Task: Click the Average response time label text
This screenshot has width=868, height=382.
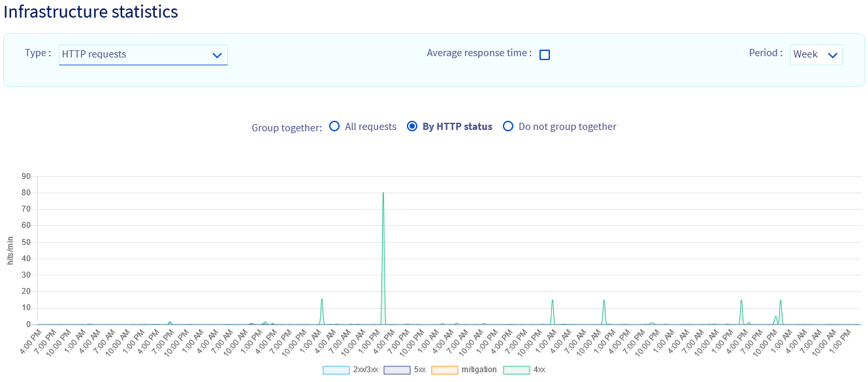Action: tap(479, 54)
